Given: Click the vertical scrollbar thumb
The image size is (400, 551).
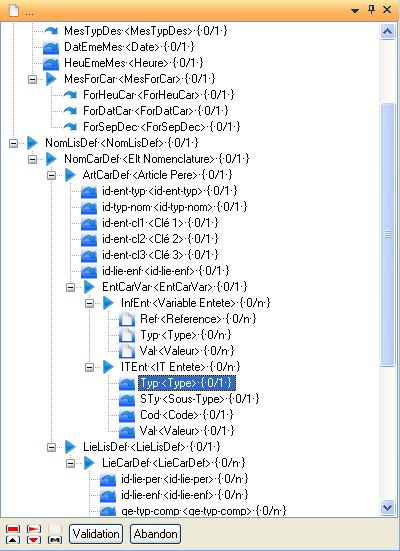Looking at the screenshot, I should [387, 234].
